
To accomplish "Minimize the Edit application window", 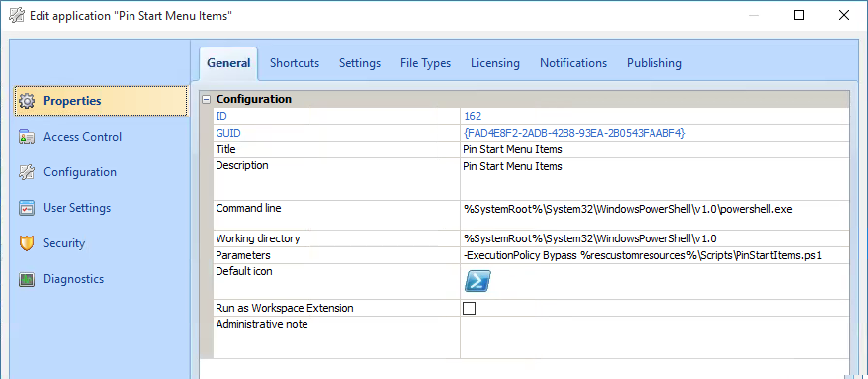I will click(753, 15).
